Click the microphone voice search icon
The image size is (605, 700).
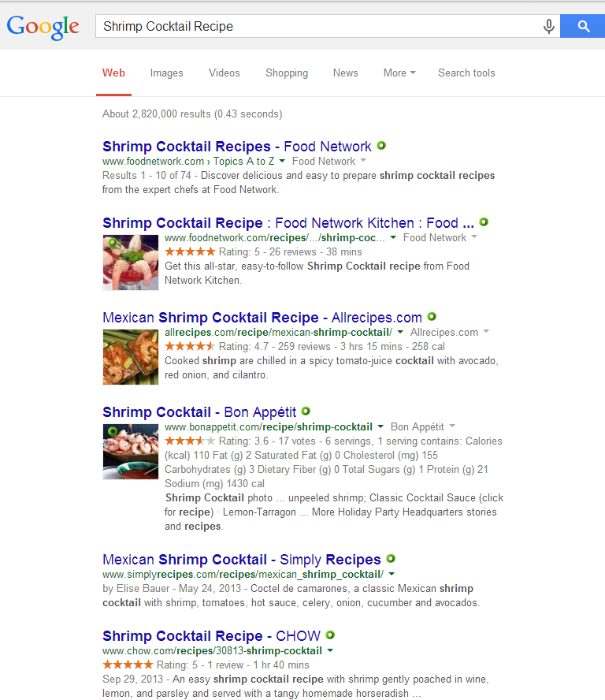point(549,26)
